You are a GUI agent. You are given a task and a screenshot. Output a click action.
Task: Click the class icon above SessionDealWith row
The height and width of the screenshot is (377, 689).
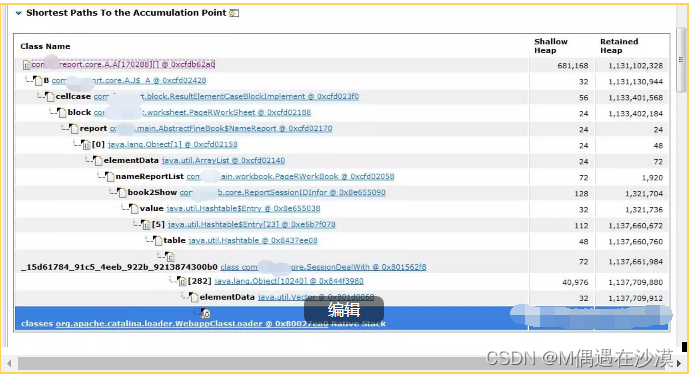(170, 257)
